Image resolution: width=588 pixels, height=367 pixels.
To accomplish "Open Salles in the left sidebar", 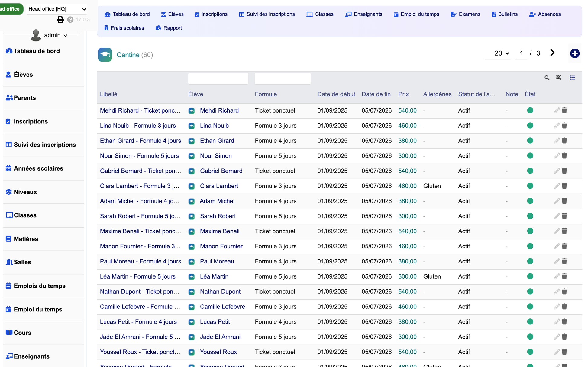I will click(18, 262).
